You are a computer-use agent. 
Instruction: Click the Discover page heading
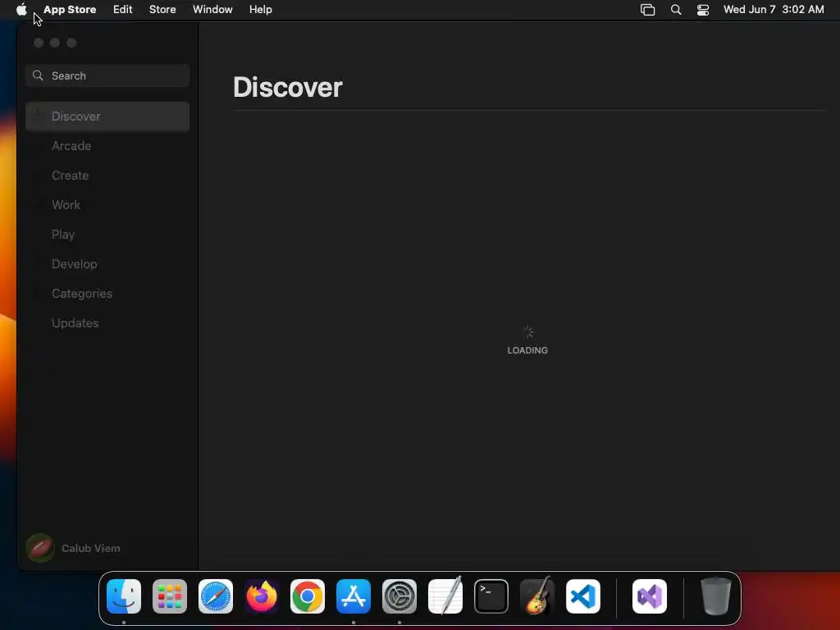pyautogui.click(x=288, y=87)
